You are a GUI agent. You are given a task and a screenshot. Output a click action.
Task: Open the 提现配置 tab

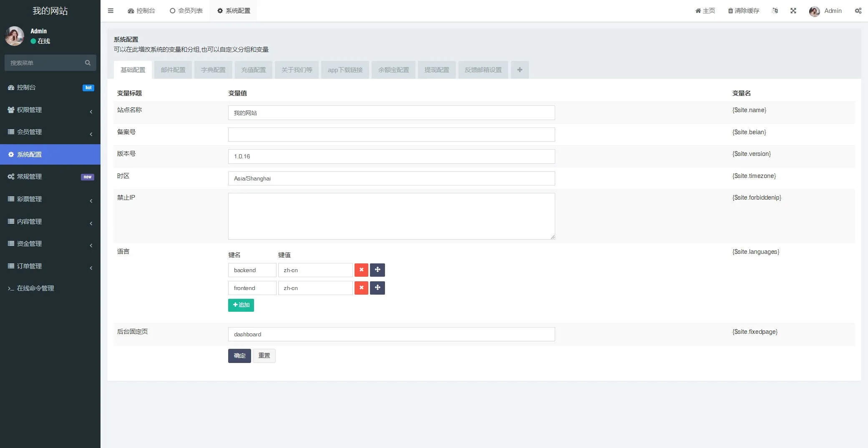click(437, 70)
